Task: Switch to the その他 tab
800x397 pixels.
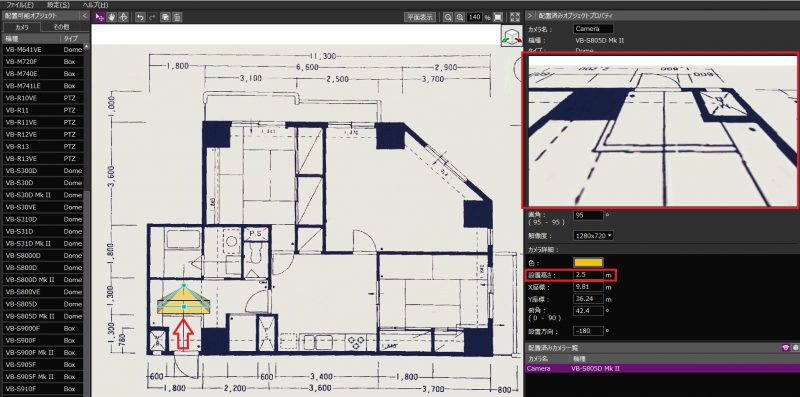Action: click(61, 27)
